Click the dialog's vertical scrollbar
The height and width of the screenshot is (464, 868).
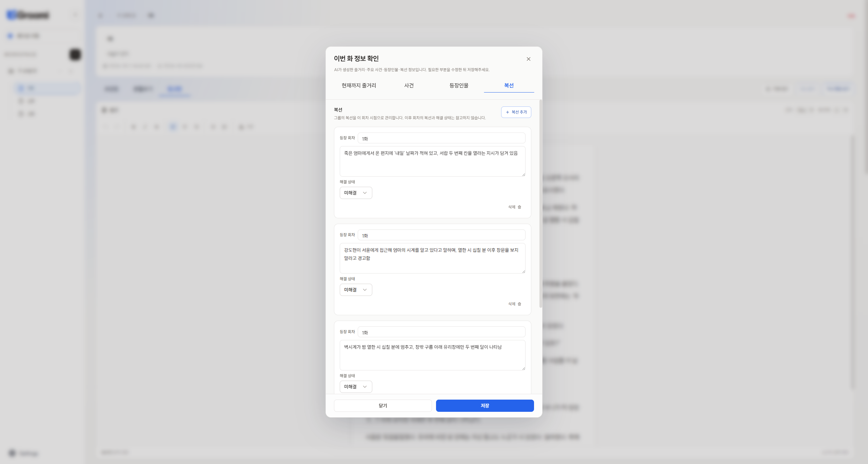point(540,204)
